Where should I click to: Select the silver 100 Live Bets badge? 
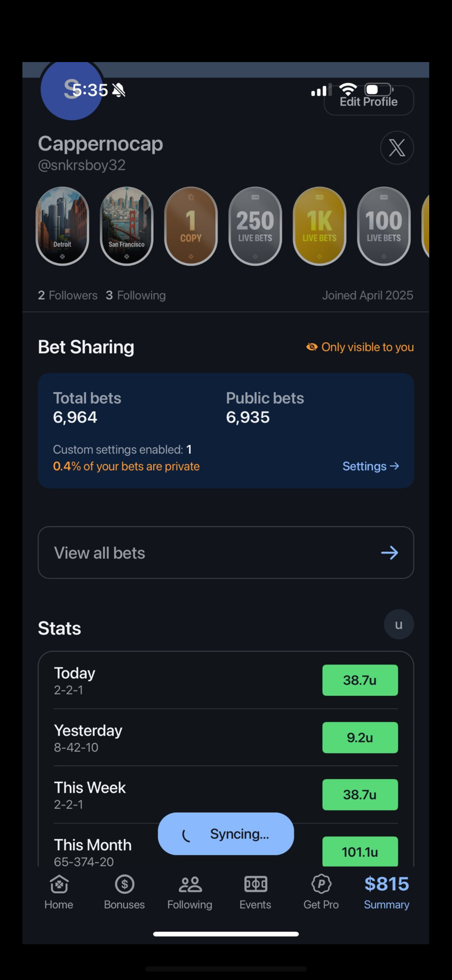click(x=384, y=226)
